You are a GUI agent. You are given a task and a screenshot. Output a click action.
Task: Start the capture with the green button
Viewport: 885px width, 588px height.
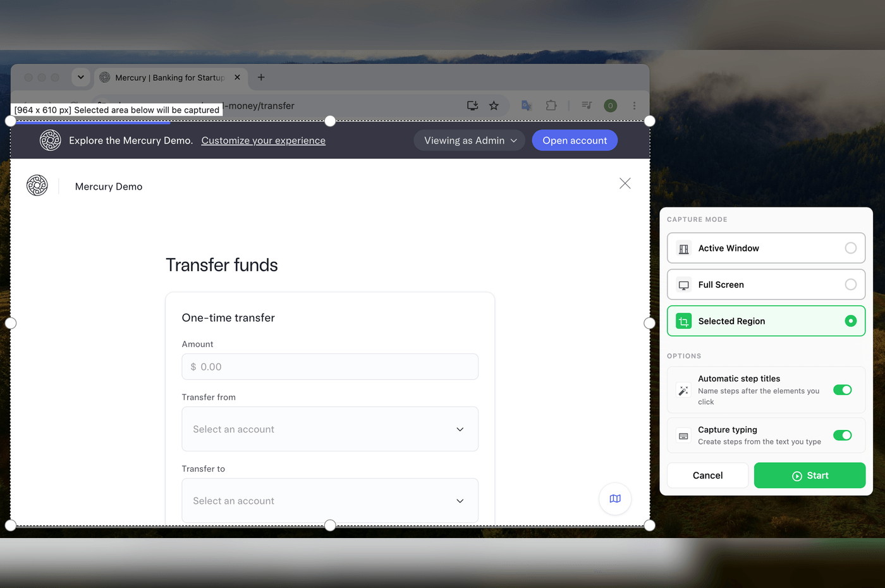[810, 475]
